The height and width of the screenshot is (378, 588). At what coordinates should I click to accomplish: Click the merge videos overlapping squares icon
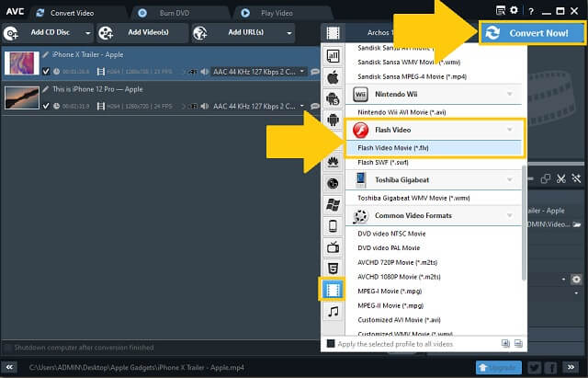[x=546, y=178]
